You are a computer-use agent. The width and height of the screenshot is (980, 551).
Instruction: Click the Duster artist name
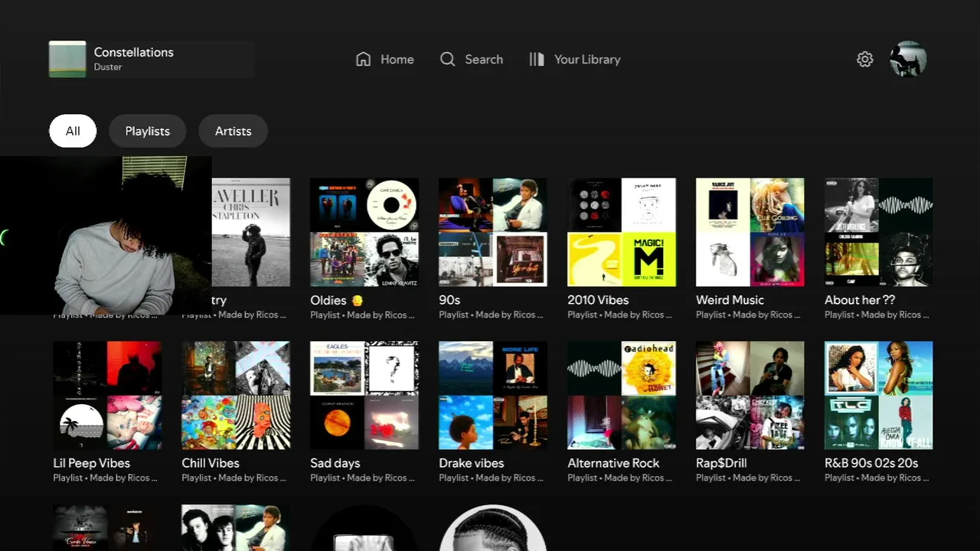(x=108, y=67)
